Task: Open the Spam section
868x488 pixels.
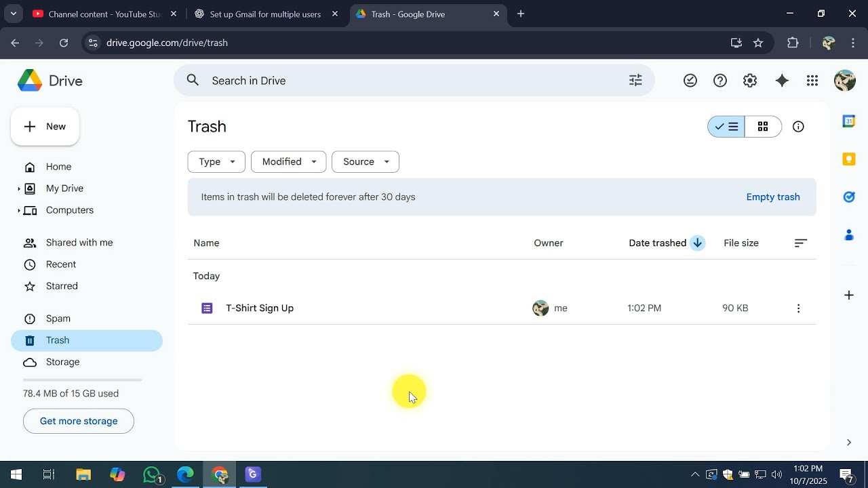Action: click(x=87, y=319)
